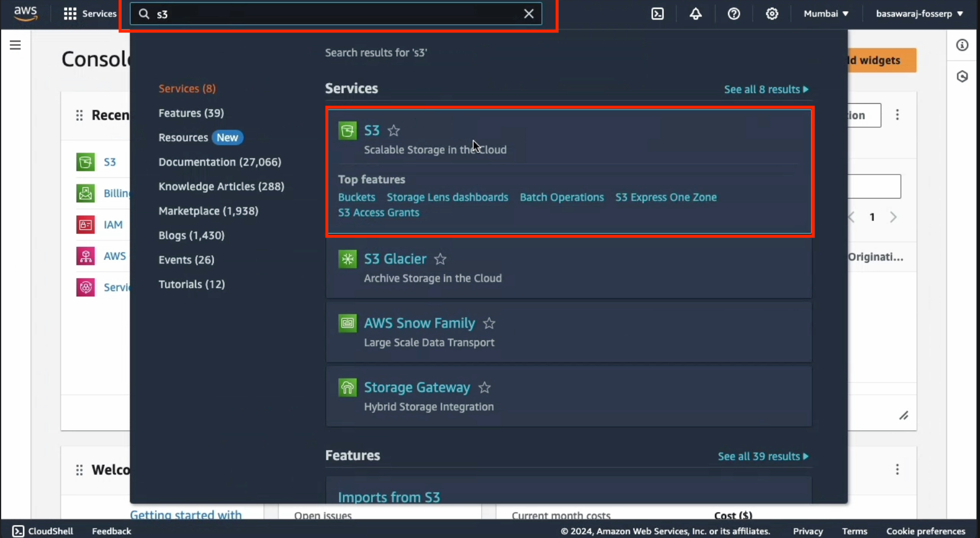Open Storage Lens dashboards link
Image resolution: width=980 pixels, height=538 pixels.
point(448,197)
